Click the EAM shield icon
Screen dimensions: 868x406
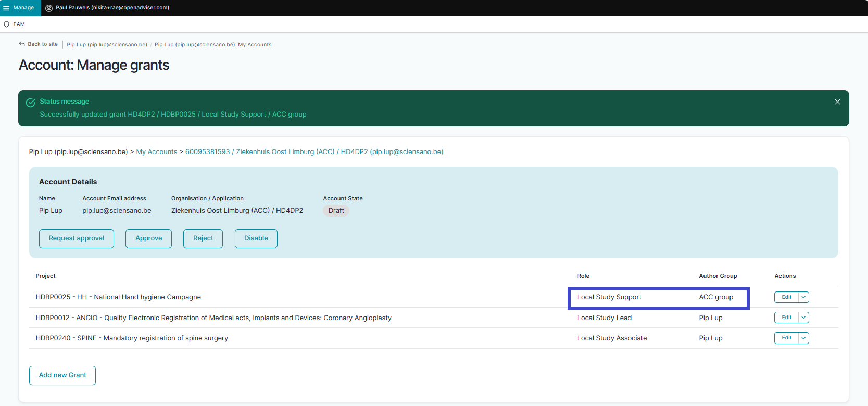pyautogui.click(x=7, y=24)
